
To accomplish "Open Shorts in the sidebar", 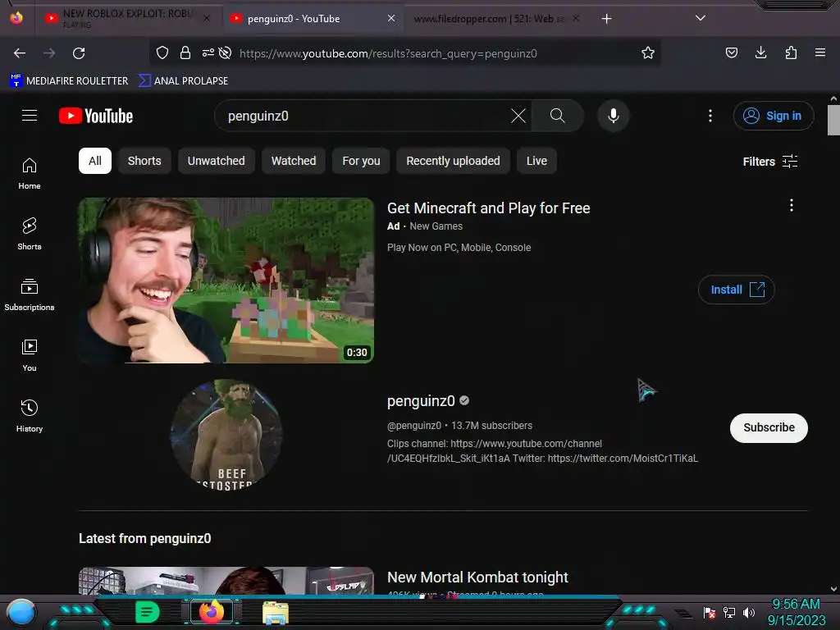I will coord(30,235).
